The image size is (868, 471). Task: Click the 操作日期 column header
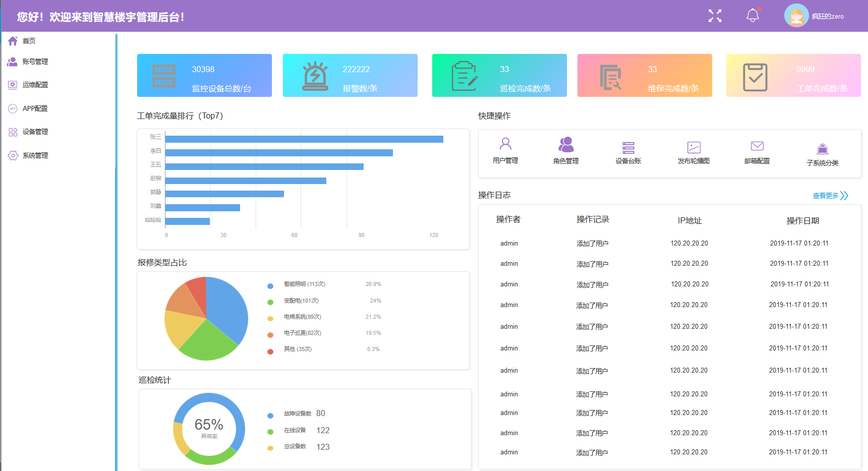pos(802,221)
